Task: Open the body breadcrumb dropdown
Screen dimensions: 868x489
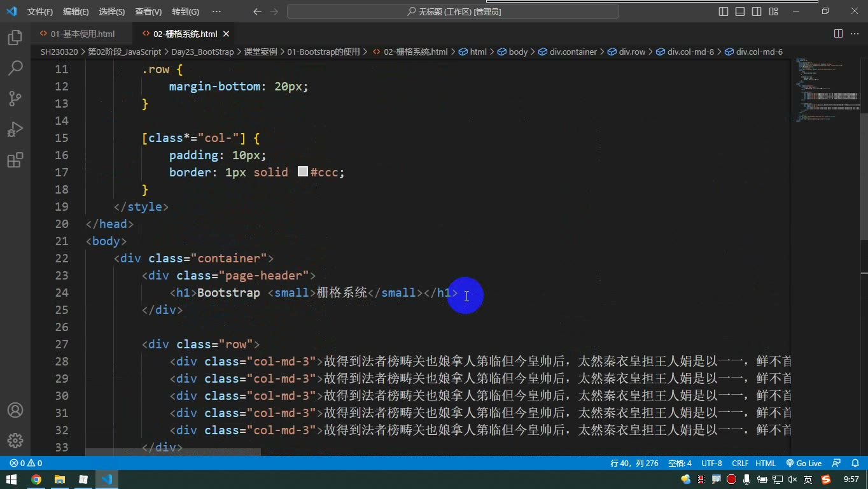Action: coord(512,52)
